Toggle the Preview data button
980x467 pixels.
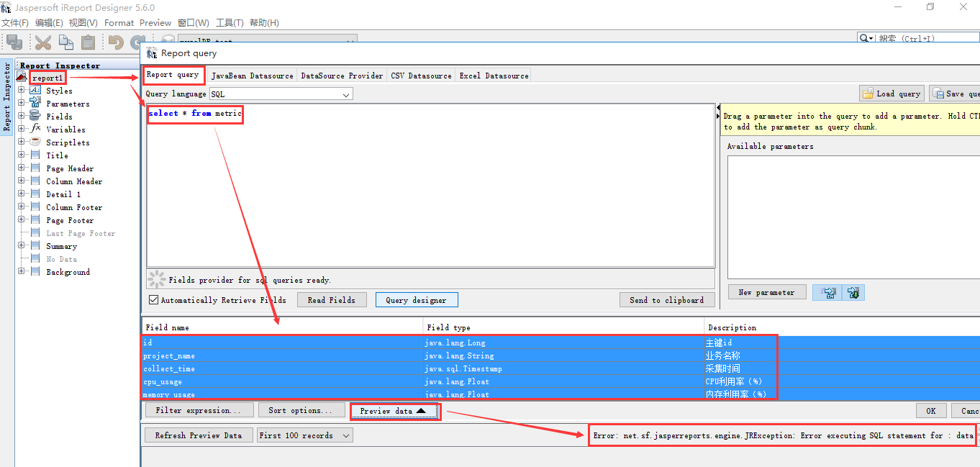(394, 411)
